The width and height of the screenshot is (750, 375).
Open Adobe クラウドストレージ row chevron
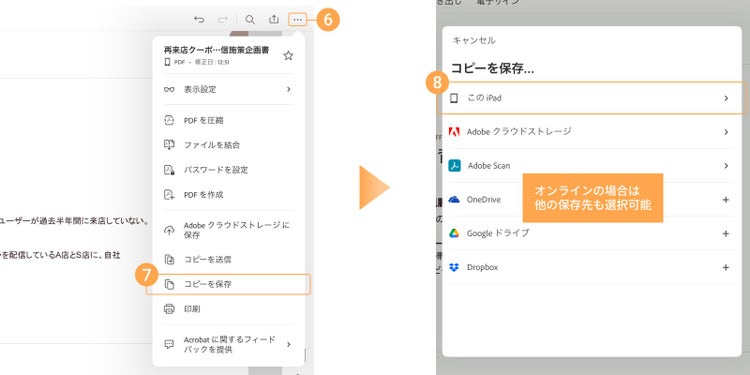tap(726, 132)
